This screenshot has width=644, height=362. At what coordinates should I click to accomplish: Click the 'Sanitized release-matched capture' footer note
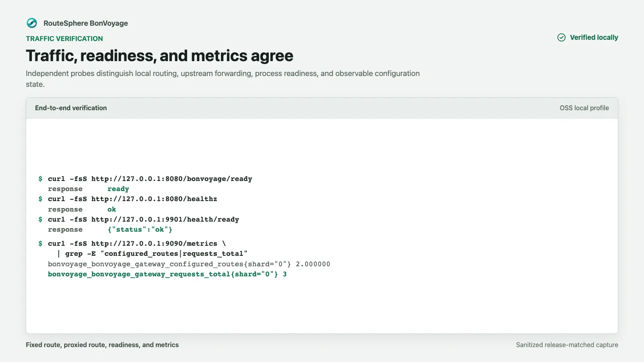(567, 345)
